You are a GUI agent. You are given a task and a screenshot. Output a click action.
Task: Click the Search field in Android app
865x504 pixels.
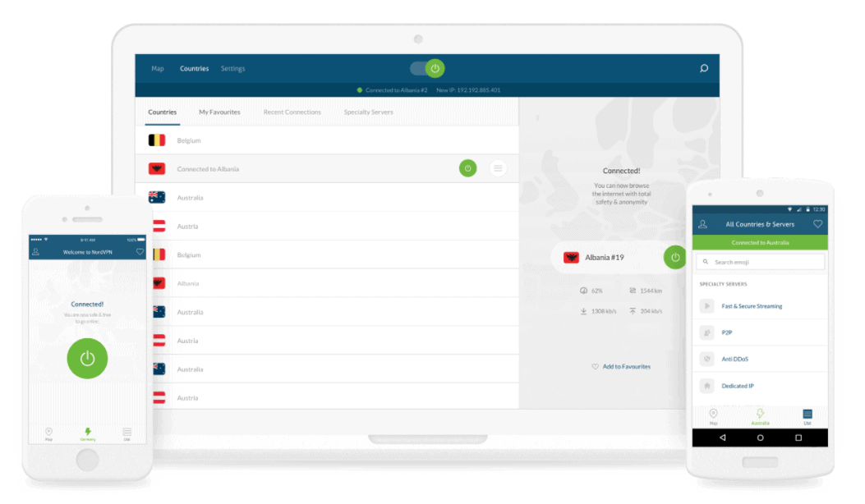[x=760, y=262]
